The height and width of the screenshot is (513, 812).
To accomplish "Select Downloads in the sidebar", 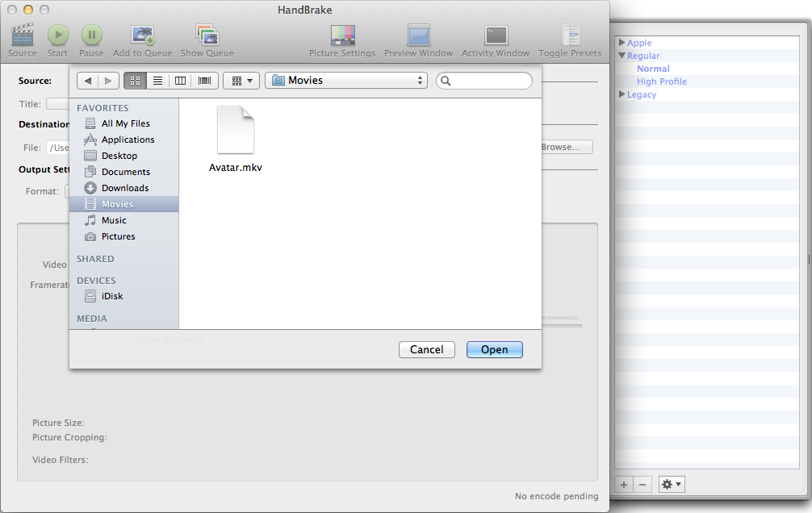I will [124, 188].
